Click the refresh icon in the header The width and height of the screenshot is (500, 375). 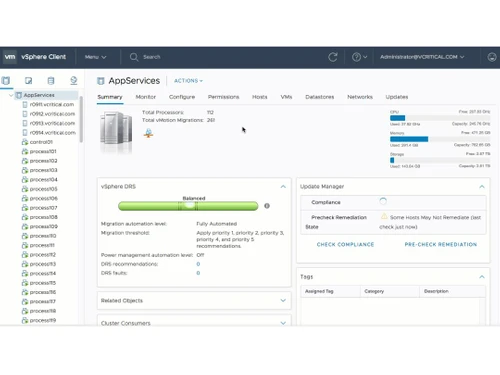click(x=333, y=57)
